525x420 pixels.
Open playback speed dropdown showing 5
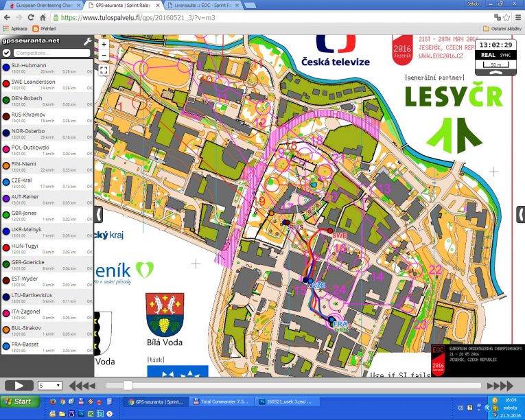(50, 386)
